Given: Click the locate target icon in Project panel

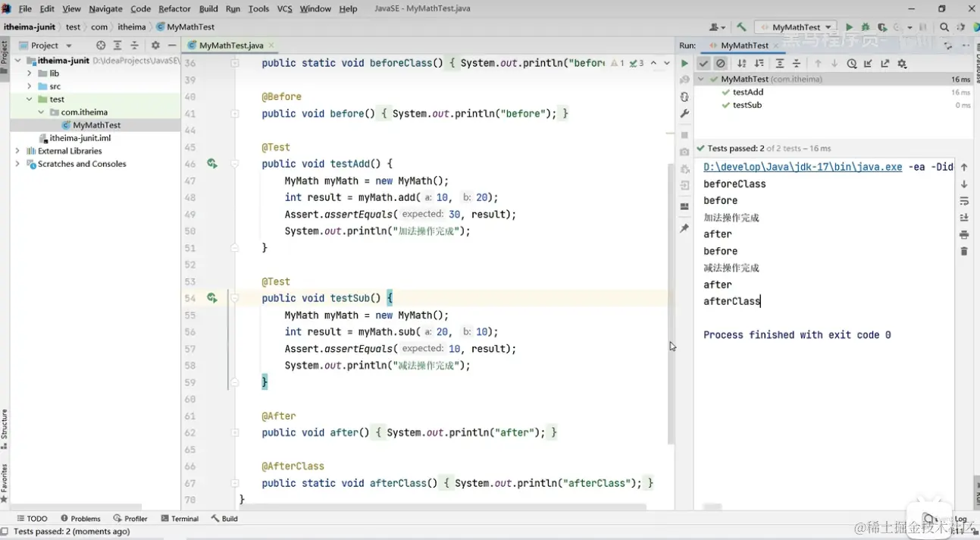Looking at the screenshot, I should coord(101,46).
